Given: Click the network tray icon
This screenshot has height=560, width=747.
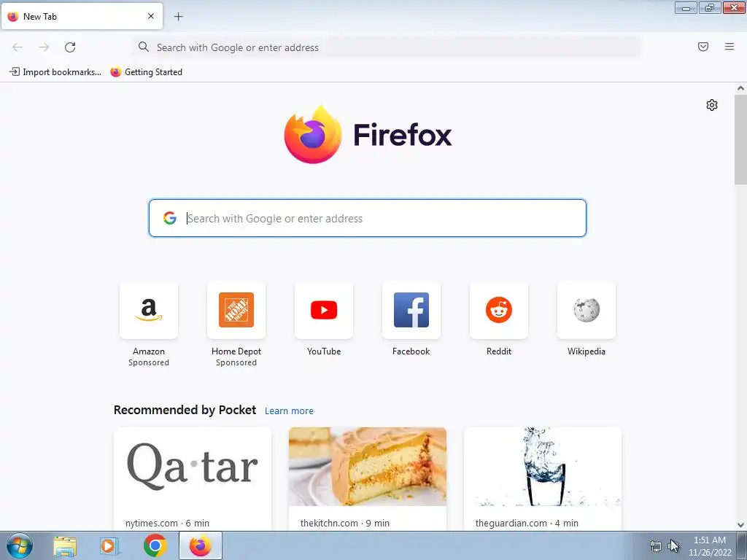Looking at the screenshot, I should point(656,545).
